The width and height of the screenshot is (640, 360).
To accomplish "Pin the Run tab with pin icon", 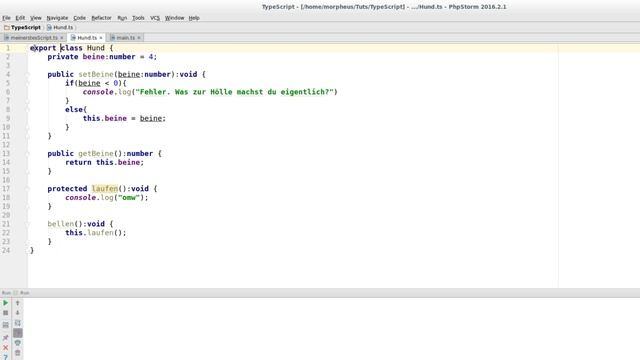I will [x=6, y=338].
